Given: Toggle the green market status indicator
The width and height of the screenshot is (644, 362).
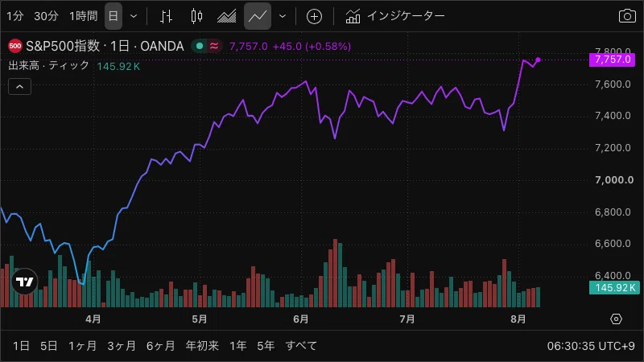Looking at the screenshot, I should [x=200, y=46].
